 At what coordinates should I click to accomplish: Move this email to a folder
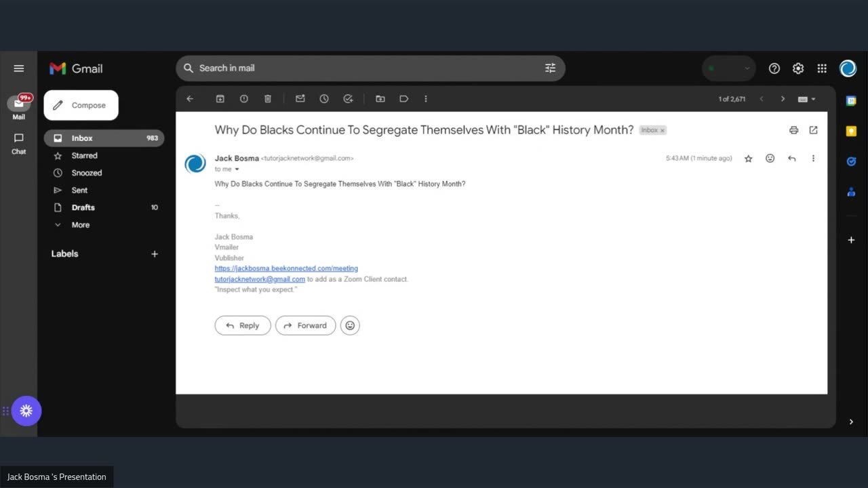click(380, 99)
